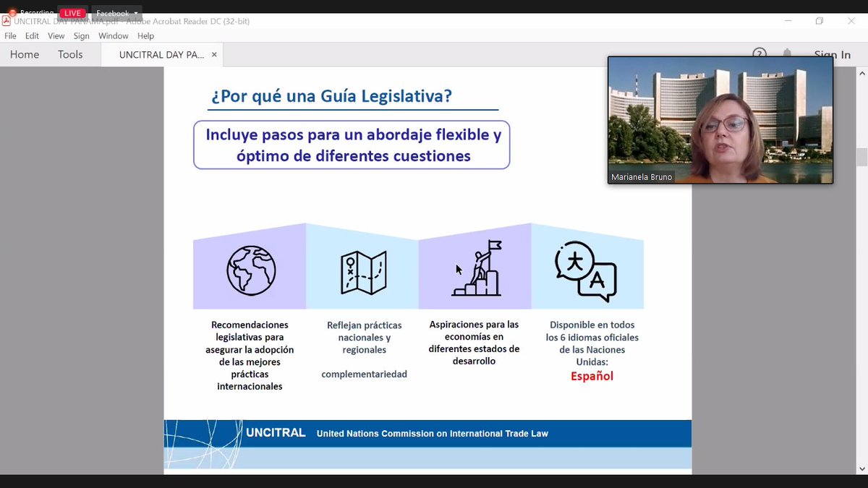Screen dimensions: 868x488
Task: Click the globe icon on the slide
Action: [251, 270]
